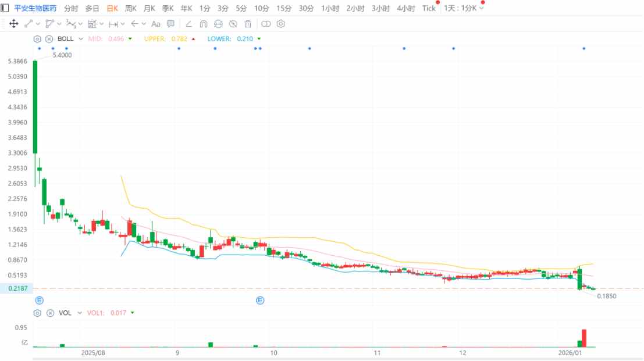Select the date range span tool

tap(113, 24)
